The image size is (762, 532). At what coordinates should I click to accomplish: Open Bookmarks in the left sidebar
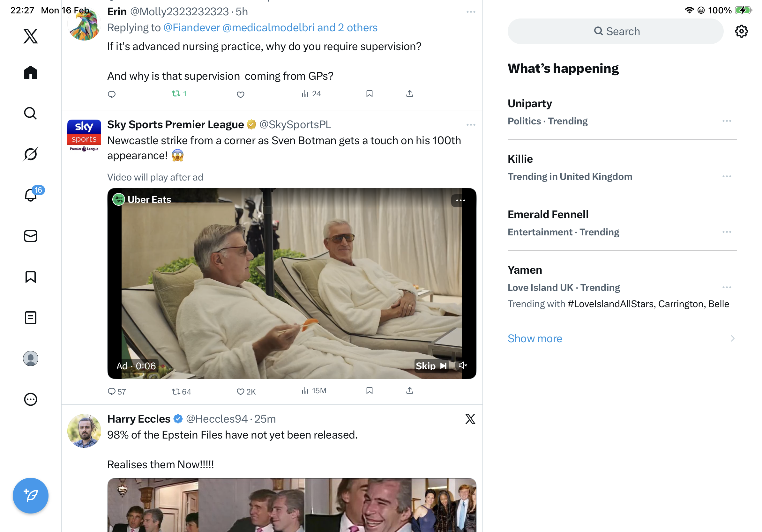[x=31, y=277]
